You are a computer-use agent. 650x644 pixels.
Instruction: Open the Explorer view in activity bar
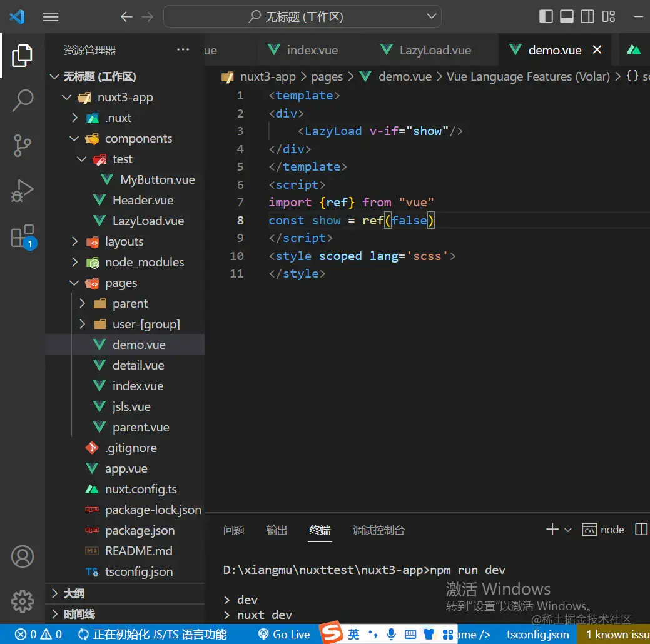tap(22, 55)
